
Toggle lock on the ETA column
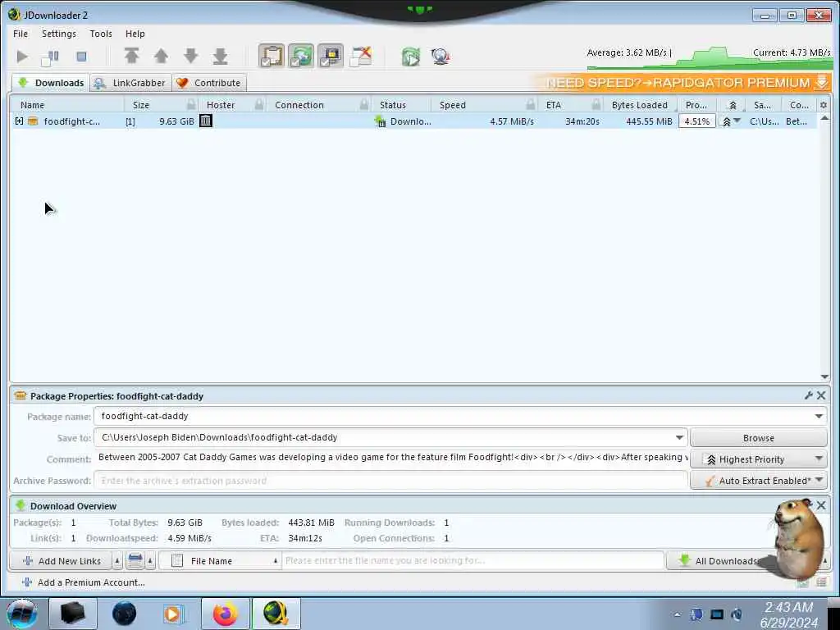596,104
